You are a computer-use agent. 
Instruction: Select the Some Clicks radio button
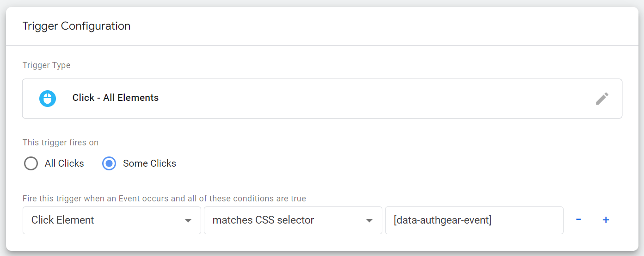(109, 163)
